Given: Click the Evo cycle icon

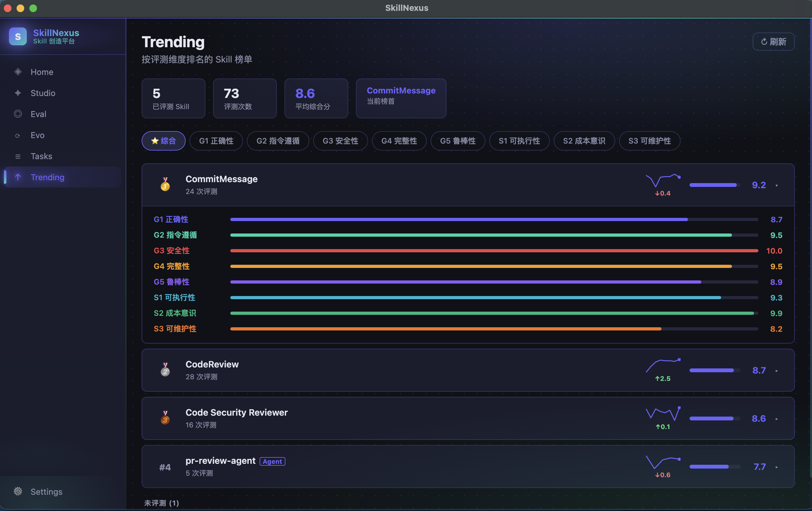Looking at the screenshot, I should (18, 135).
